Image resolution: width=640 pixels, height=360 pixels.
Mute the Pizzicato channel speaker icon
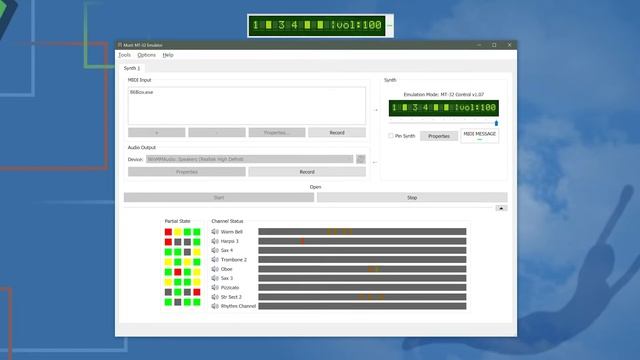coord(215,287)
